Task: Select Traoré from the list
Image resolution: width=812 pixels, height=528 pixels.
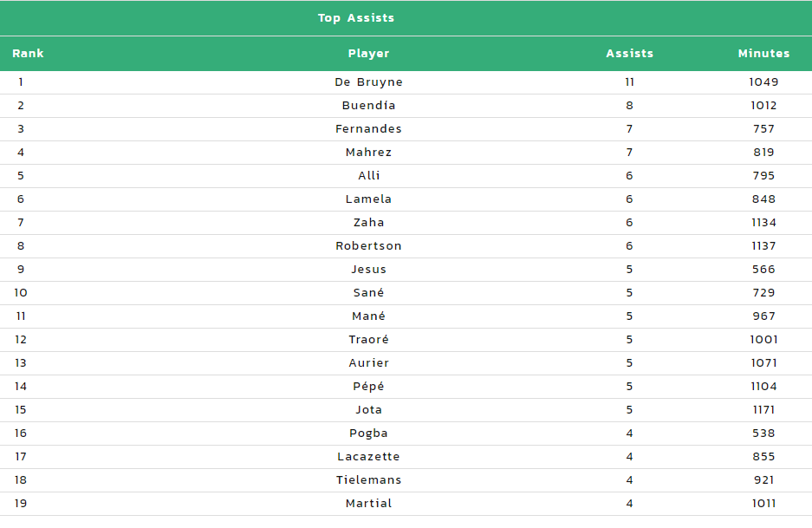Action: 368,339
